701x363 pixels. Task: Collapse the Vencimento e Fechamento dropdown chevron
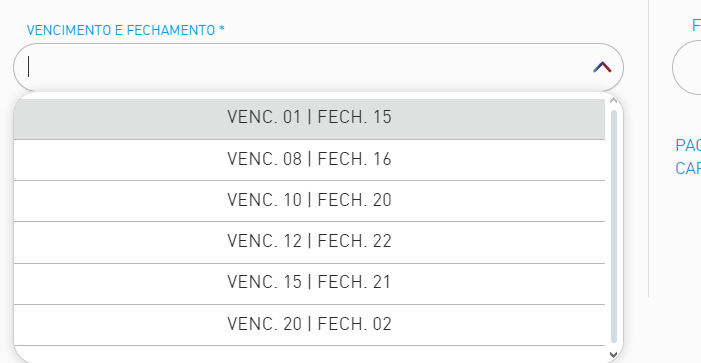click(x=602, y=68)
